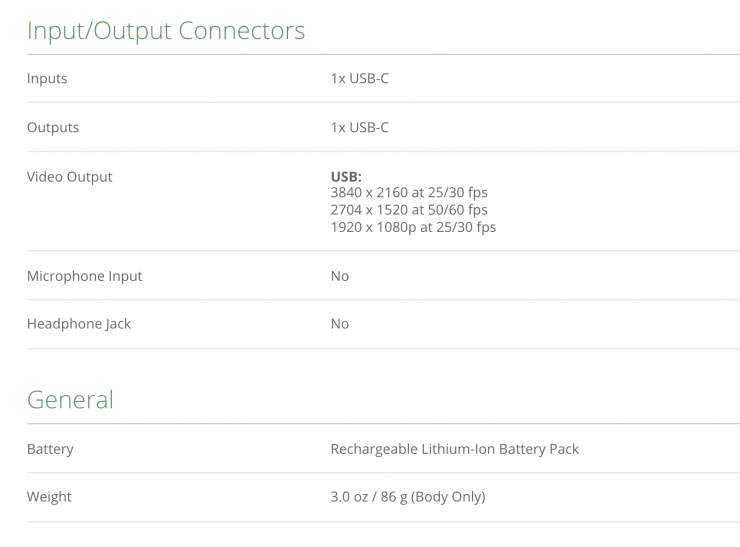Click the 3840 x 2160 at 25/30 fps line
Screen dimensions: 740x547
coord(409,193)
